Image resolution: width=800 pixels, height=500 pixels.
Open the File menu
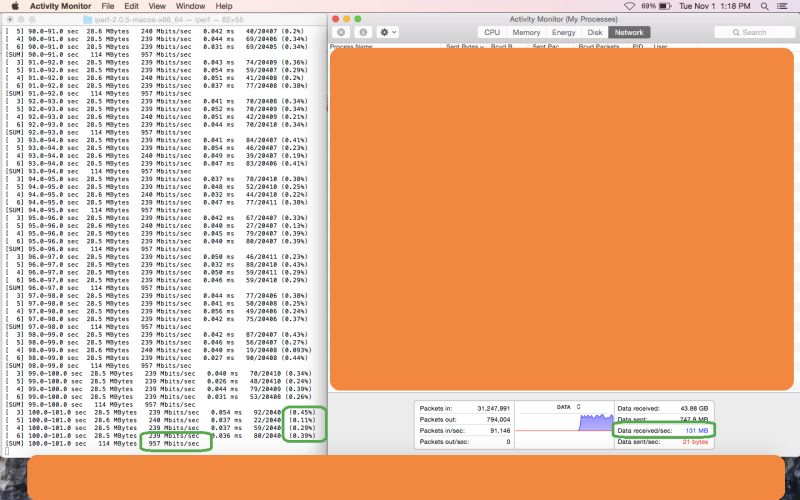click(x=108, y=6)
